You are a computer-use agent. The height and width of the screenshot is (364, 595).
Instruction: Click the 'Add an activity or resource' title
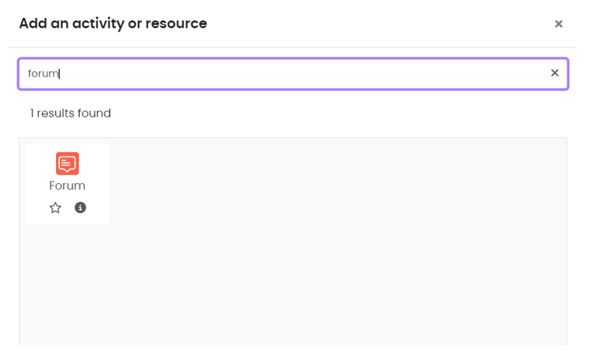pyautogui.click(x=113, y=24)
